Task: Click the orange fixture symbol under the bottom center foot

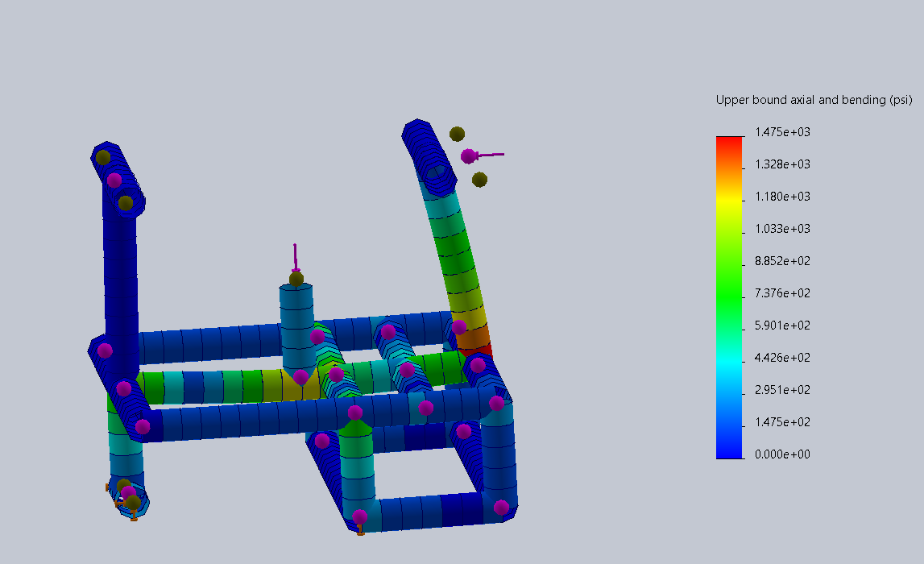Action: [361, 532]
